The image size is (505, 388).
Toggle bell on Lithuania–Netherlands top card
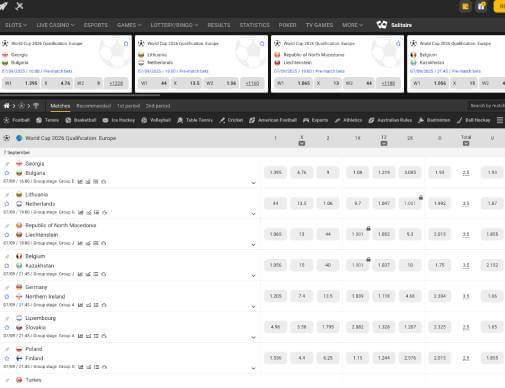tap(262, 44)
